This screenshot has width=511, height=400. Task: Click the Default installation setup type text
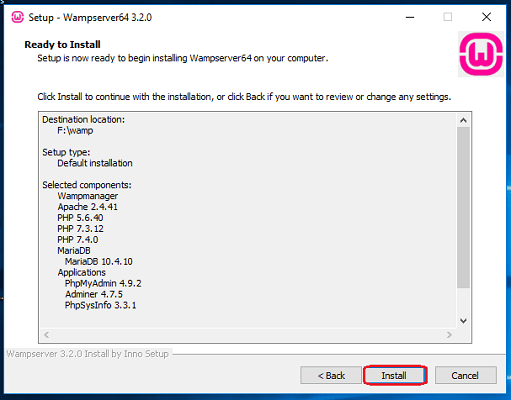(95, 163)
